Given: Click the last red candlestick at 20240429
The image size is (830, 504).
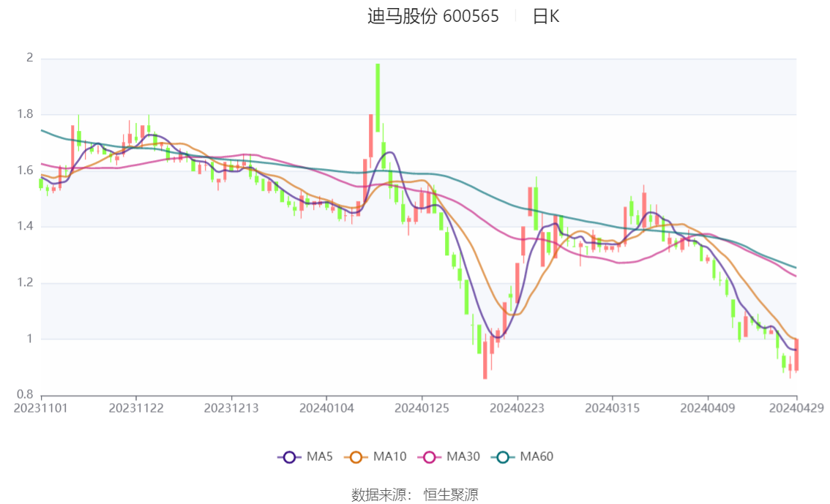Looking at the screenshot, I should (796, 355).
